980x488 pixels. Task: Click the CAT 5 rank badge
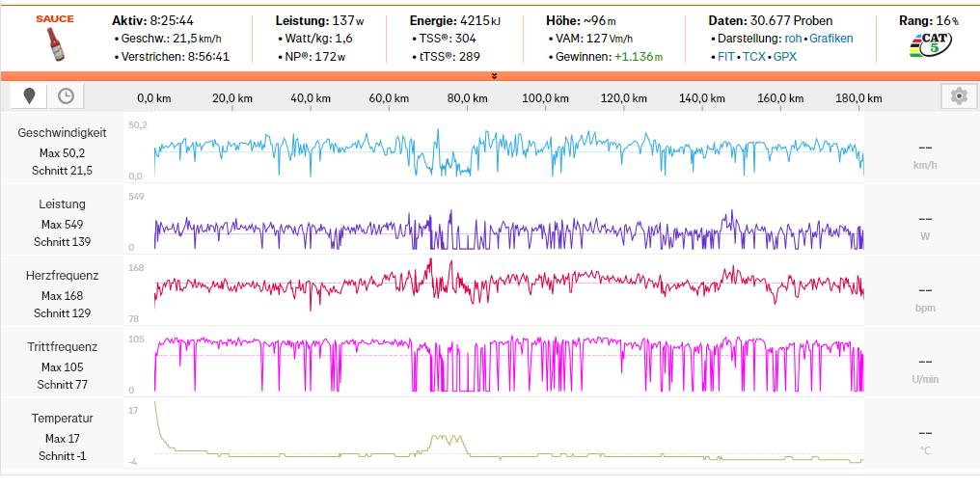coord(931,44)
